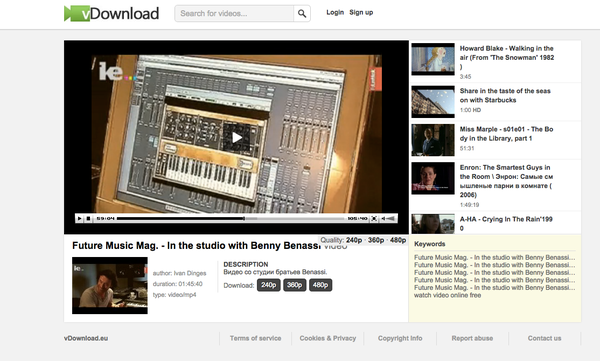Open Report abuse footer link
Screen dimensions: 600x361
coord(472,338)
